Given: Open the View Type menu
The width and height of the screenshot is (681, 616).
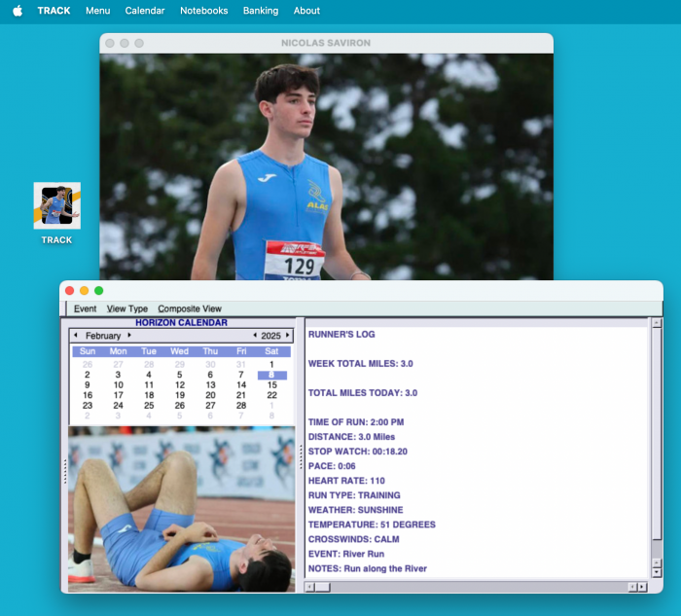Looking at the screenshot, I should [x=127, y=308].
